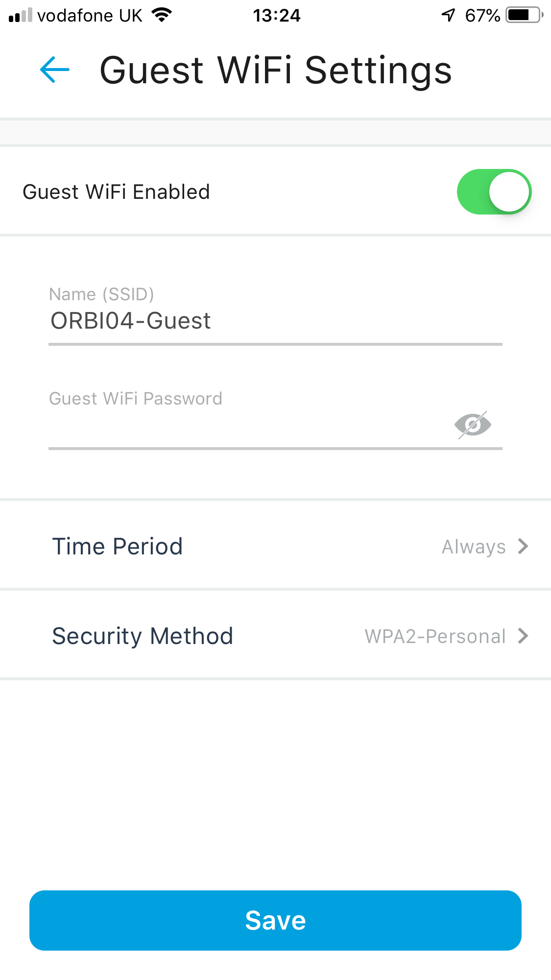Tap the back arrow icon

click(x=54, y=70)
